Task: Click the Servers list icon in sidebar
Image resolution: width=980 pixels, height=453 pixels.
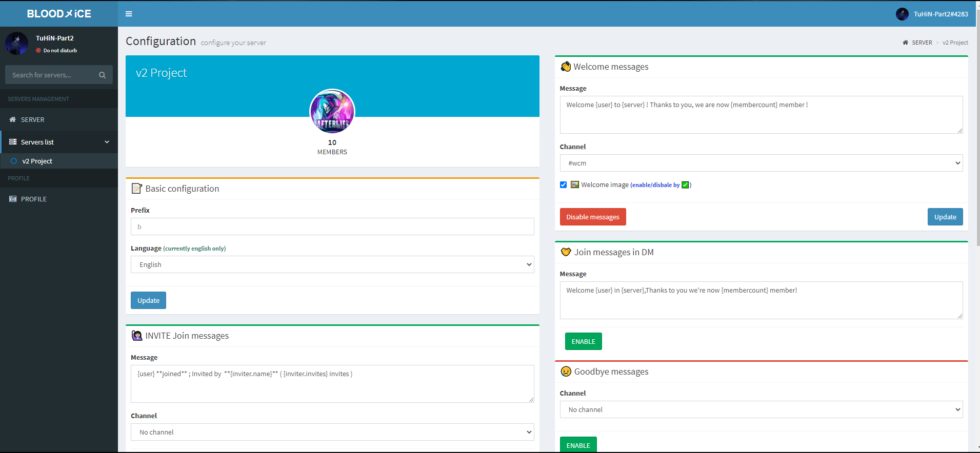Action: [13, 142]
